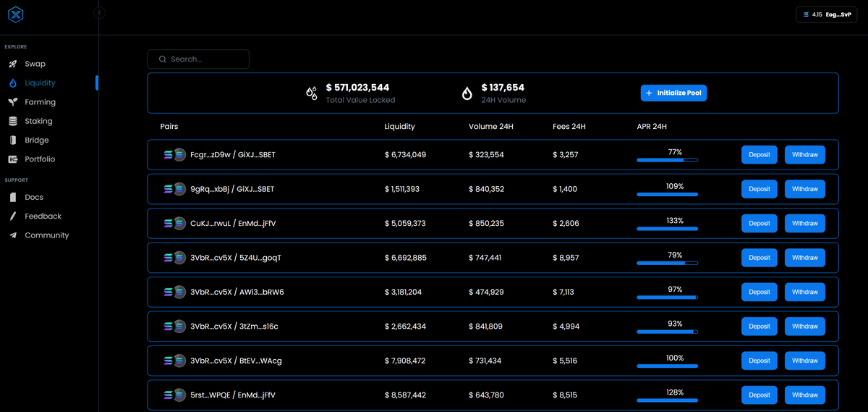The height and width of the screenshot is (412, 868).
Task: Click token pair icons of Fcgr...zD9w row
Action: tap(174, 155)
